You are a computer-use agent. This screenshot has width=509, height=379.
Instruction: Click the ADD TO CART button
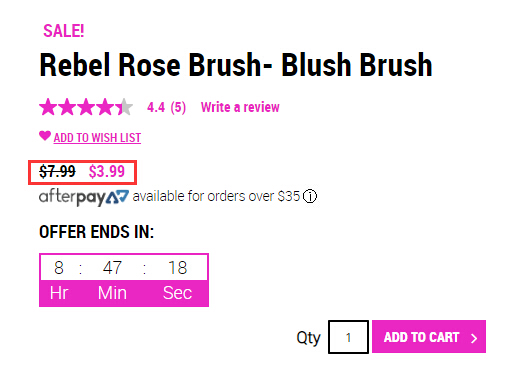coord(429,337)
